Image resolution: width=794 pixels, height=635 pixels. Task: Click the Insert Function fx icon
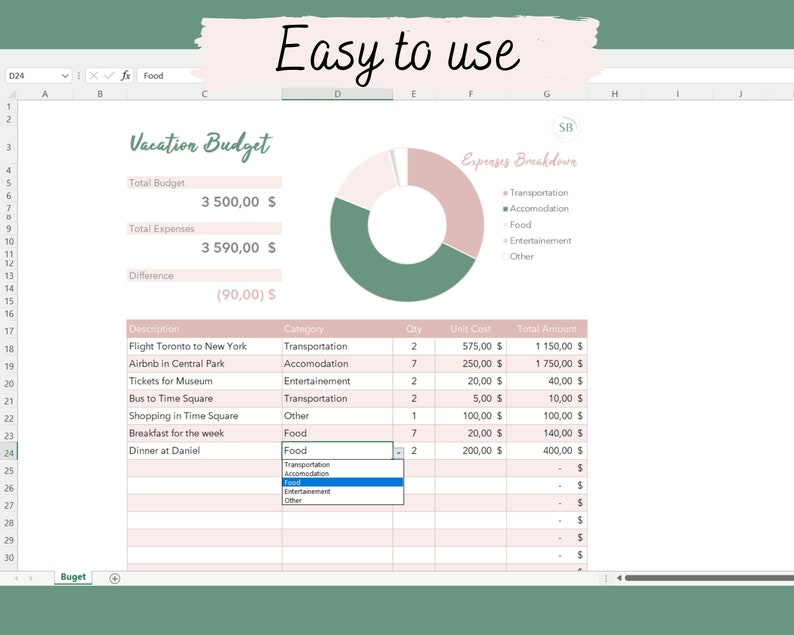pos(126,76)
